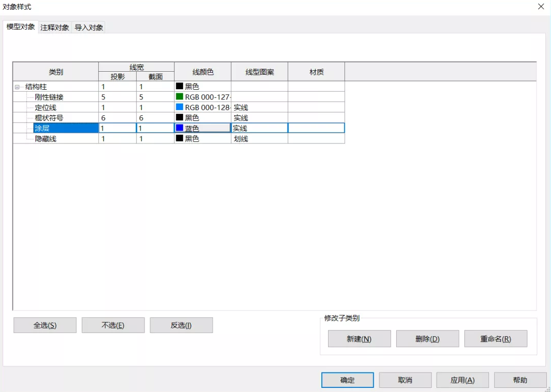Confirm the dialog with 确定
Screen dimensions: 551x392
pyautogui.click(x=347, y=380)
